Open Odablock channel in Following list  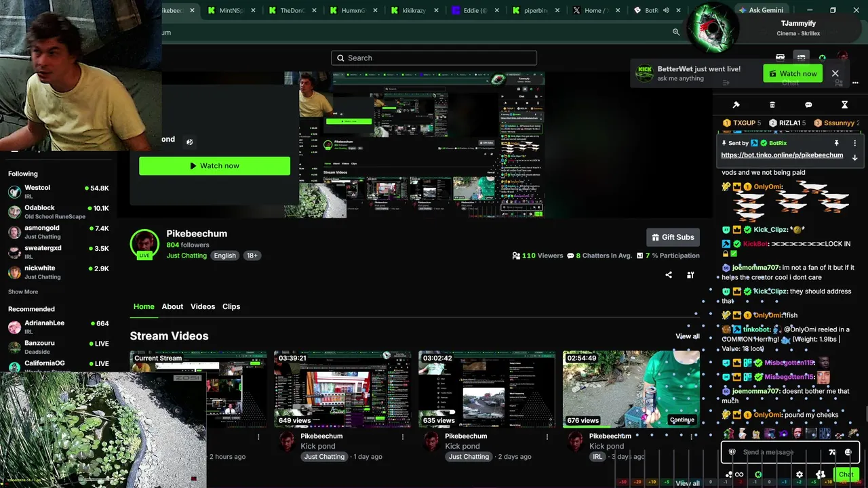click(x=58, y=211)
